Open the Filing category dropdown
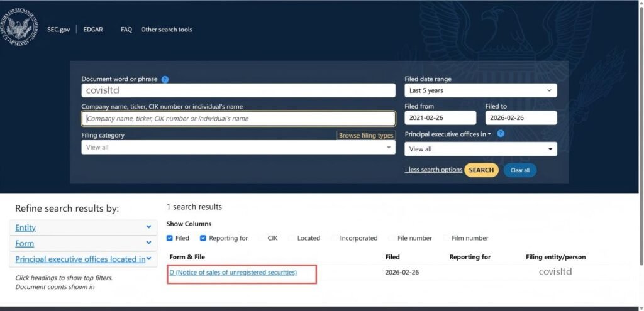644x311 pixels. point(238,147)
